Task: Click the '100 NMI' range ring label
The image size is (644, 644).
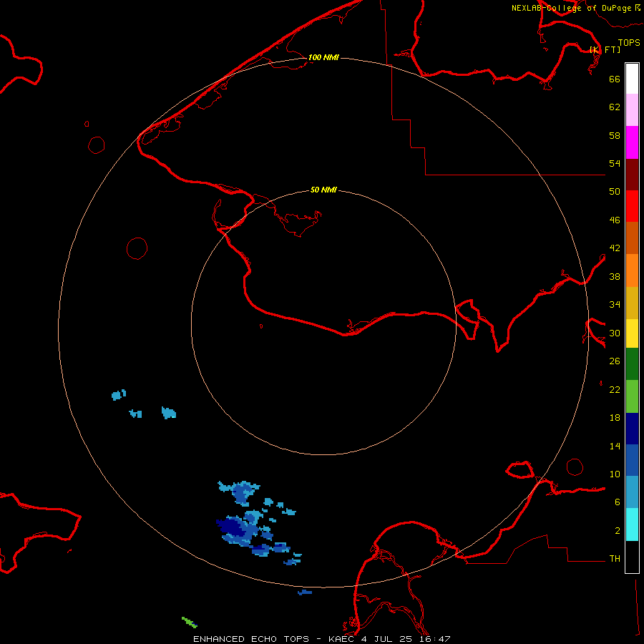Action: (x=323, y=57)
